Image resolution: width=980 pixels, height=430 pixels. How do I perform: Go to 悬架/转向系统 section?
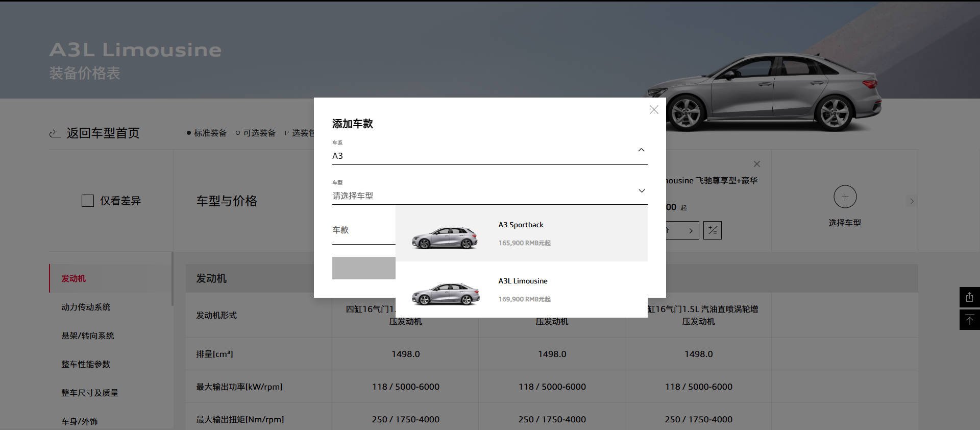88,336
